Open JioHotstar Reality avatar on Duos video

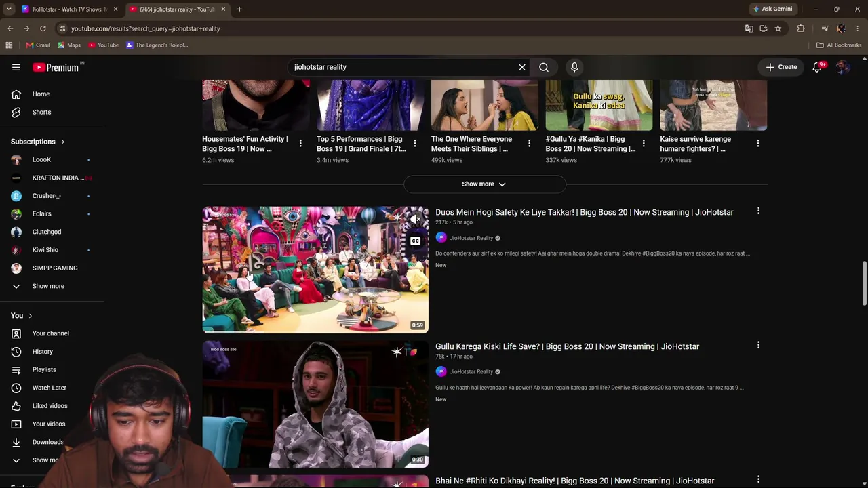pos(441,238)
